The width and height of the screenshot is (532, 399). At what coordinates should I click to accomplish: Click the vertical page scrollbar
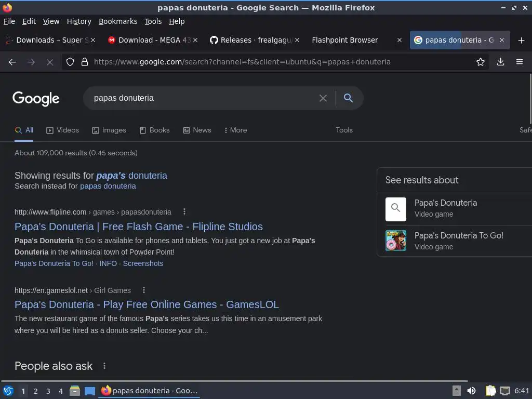click(x=530, y=99)
